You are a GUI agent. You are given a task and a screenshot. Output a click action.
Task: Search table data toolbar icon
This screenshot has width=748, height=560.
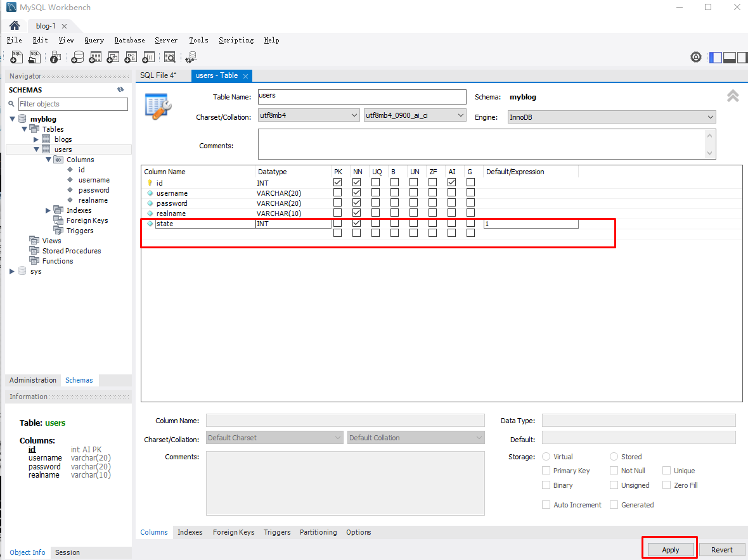(170, 57)
